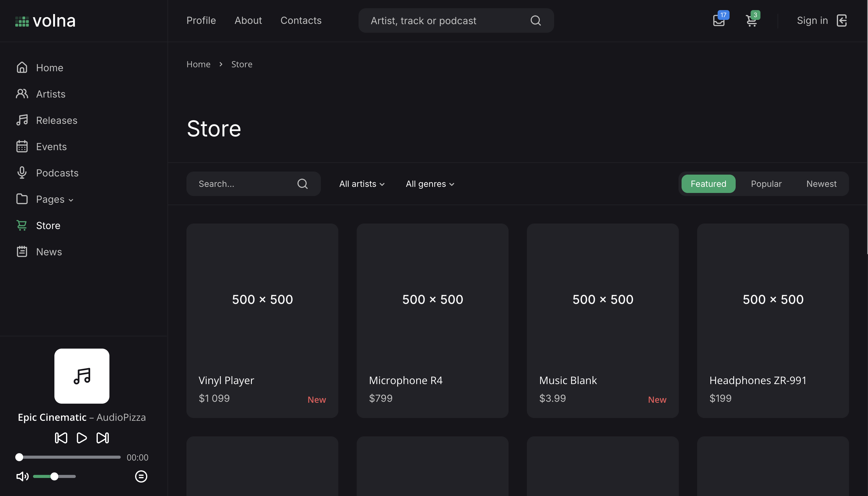Click the $3.99 price
The width and height of the screenshot is (868, 496).
tap(553, 398)
